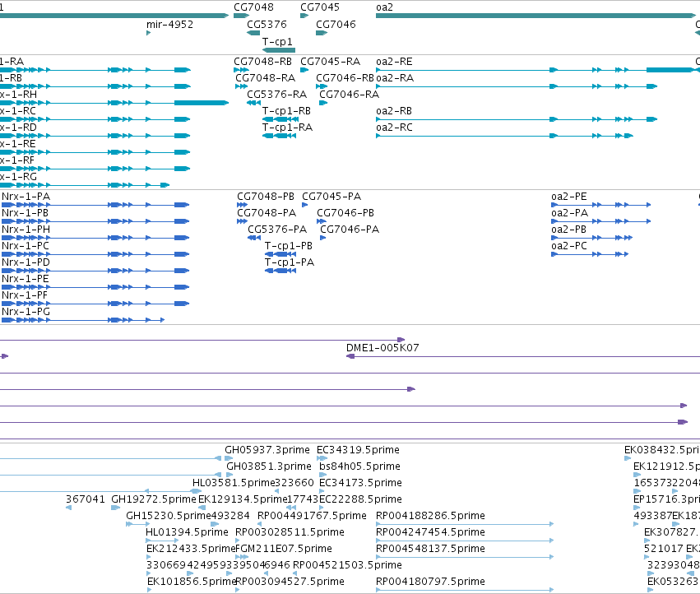700x594 pixels.
Task: Select the CG7046-RA transcript label
Action: click(349, 95)
